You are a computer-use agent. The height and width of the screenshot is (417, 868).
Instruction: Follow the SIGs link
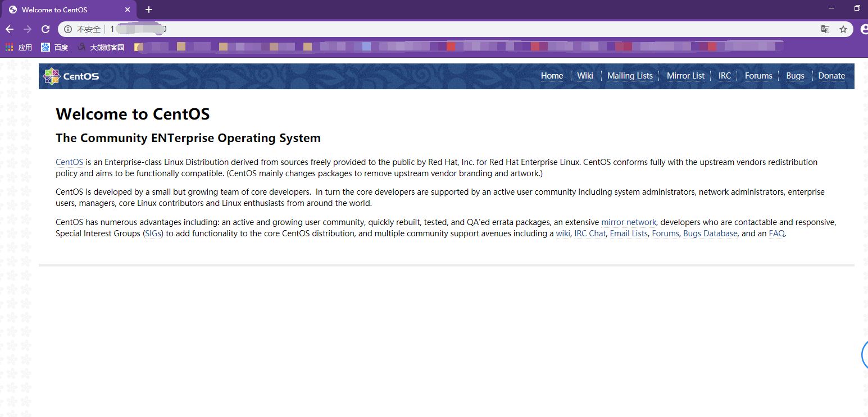(152, 233)
